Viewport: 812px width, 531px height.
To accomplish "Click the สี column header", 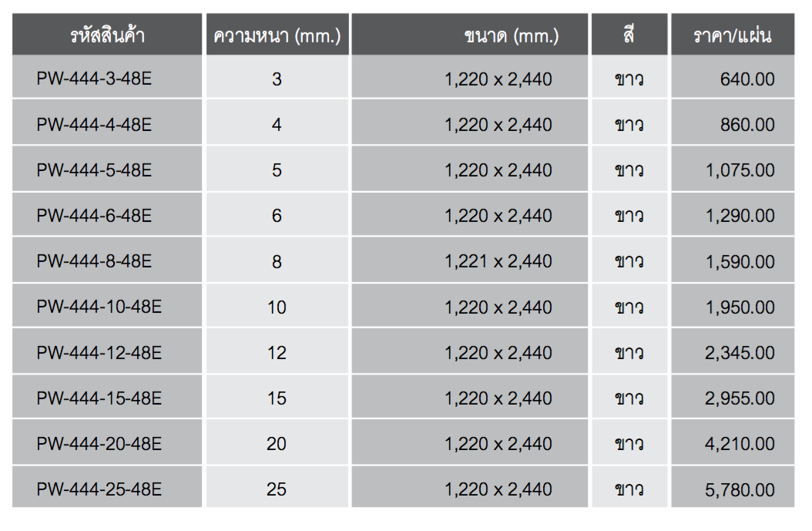I will pyautogui.click(x=629, y=34).
